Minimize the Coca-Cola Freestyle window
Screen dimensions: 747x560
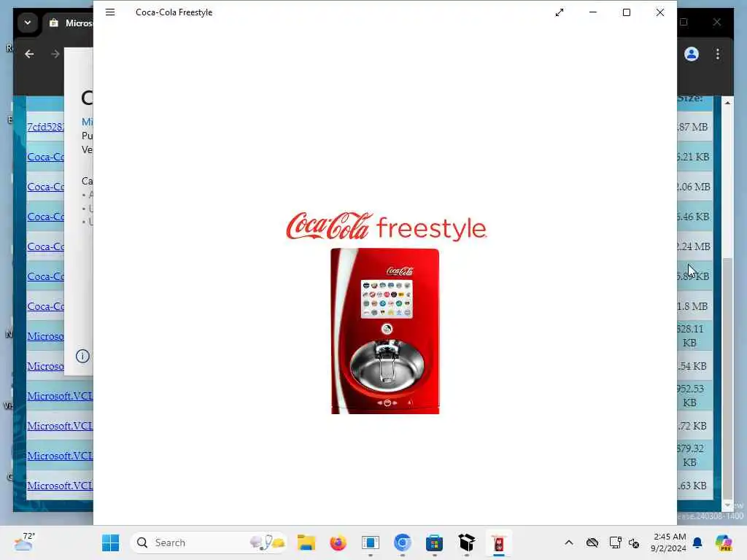592,12
